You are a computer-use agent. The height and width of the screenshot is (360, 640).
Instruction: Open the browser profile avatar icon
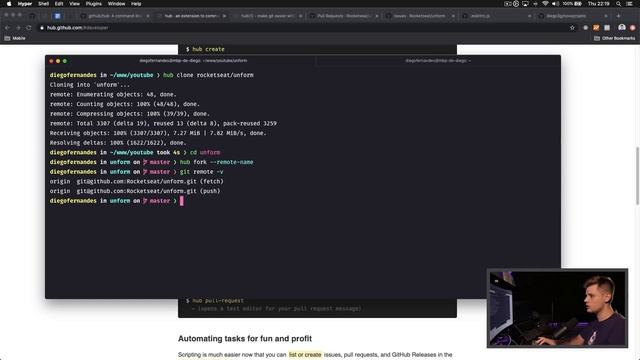point(622,27)
